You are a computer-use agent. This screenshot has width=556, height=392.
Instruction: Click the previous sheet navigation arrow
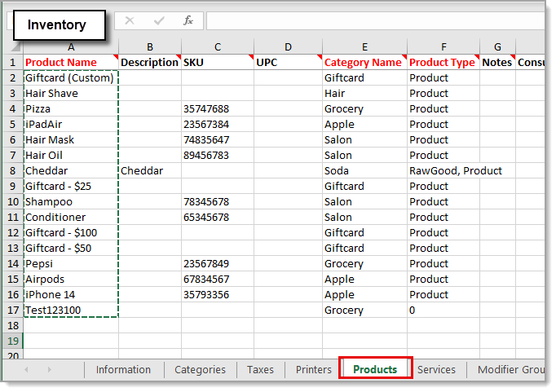point(26,370)
